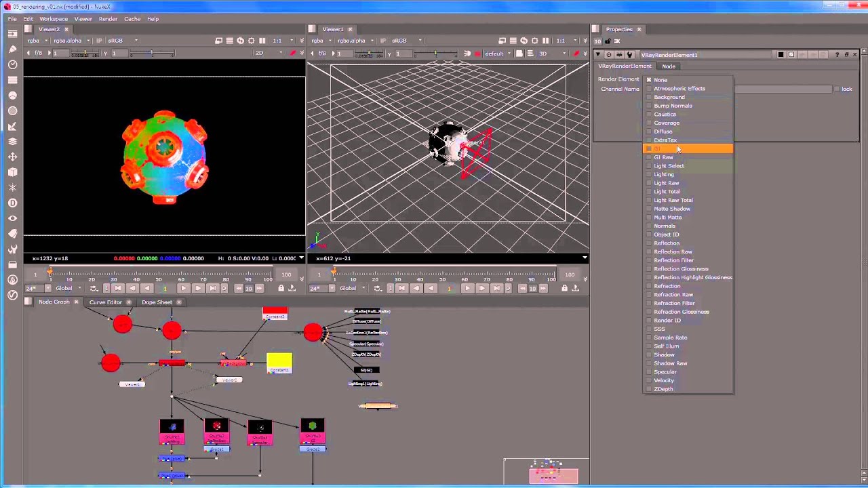The height and width of the screenshot is (488, 868).
Task: Select the highlighted GI render element
Action: (688, 148)
